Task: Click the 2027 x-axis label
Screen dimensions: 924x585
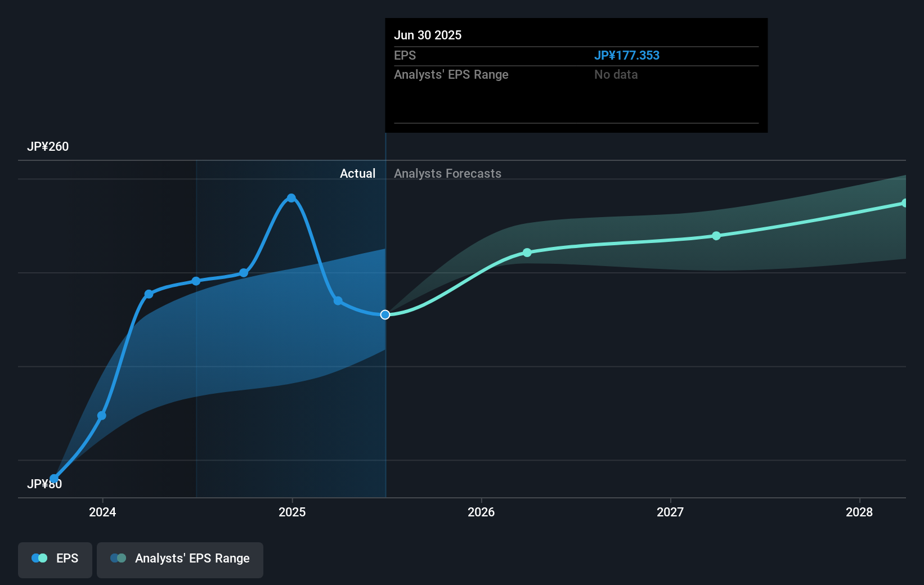Action: pos(670,512)
